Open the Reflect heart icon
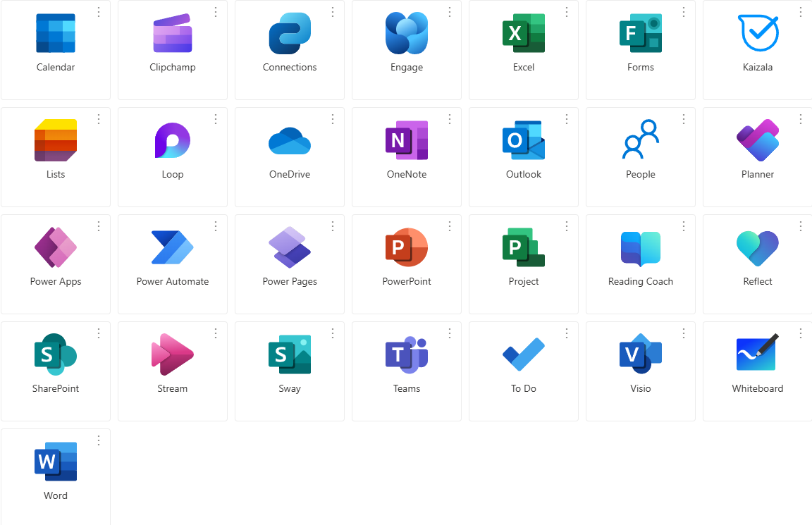812x525 pixels. click(758, 249)
